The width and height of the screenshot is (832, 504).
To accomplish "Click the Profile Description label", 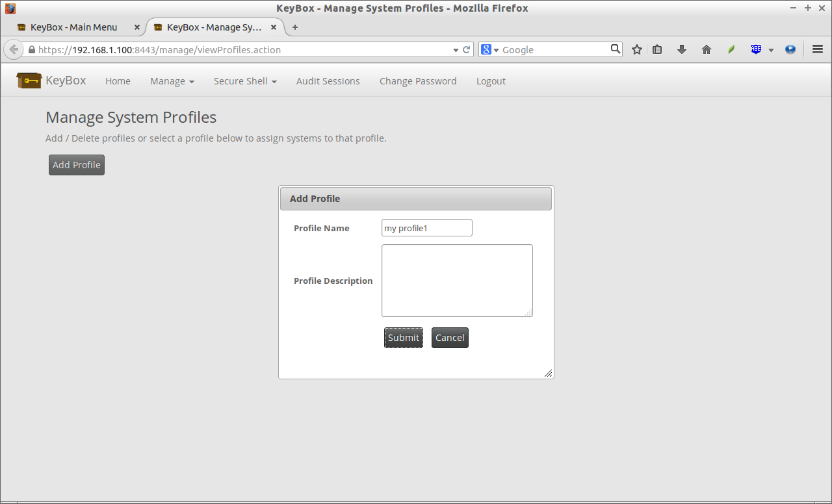I will (x=333, y=281).
